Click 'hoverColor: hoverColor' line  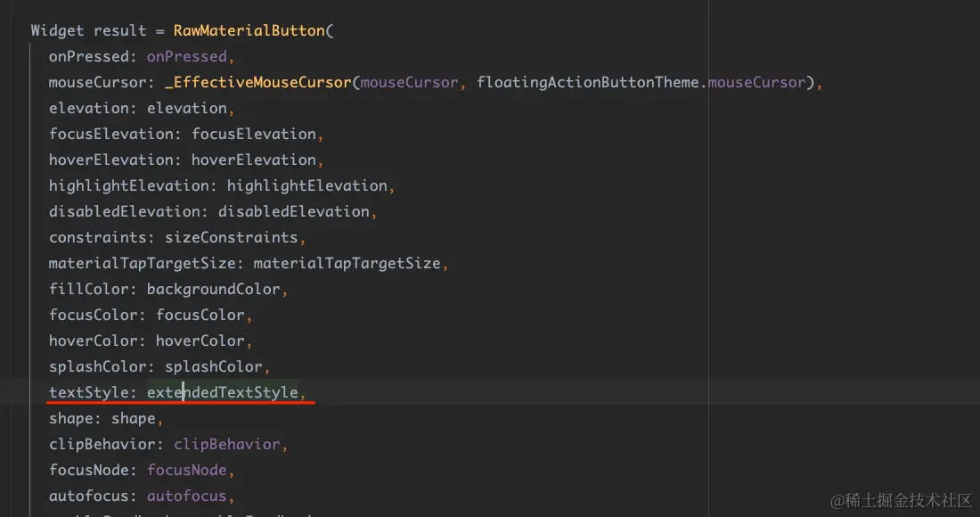pyautogui.click(x=151, y=341)
